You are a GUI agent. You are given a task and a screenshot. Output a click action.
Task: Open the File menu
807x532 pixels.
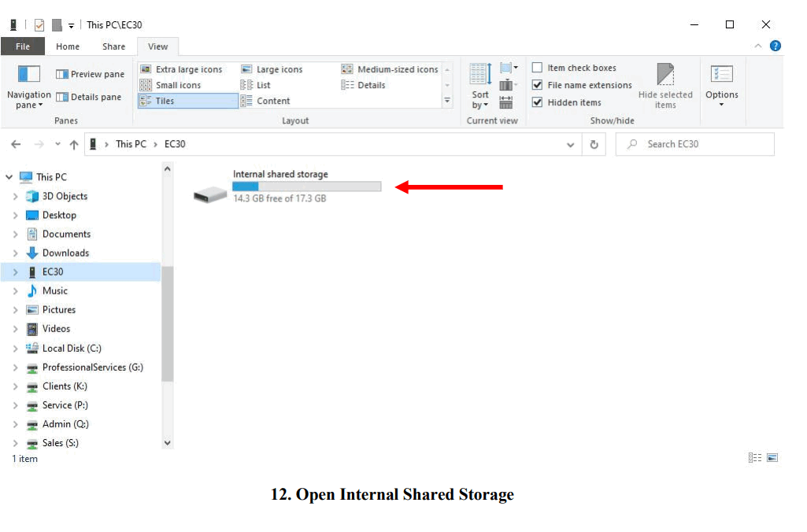point(23,46)
